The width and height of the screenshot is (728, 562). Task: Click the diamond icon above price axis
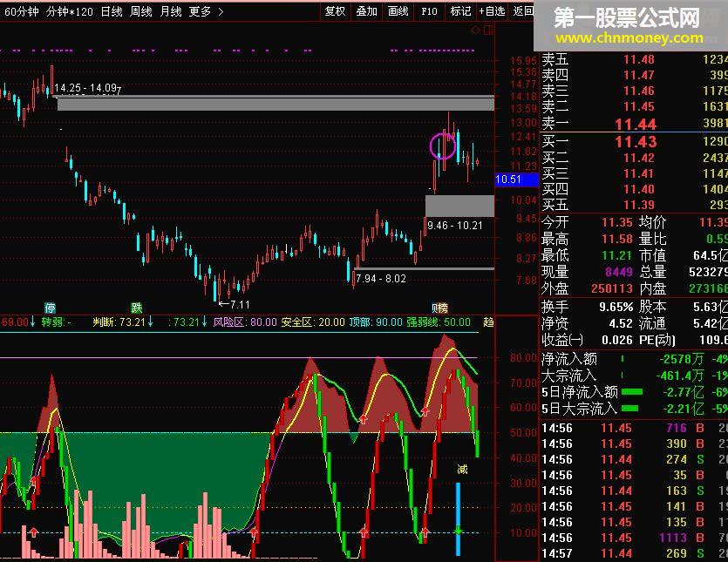476,30
